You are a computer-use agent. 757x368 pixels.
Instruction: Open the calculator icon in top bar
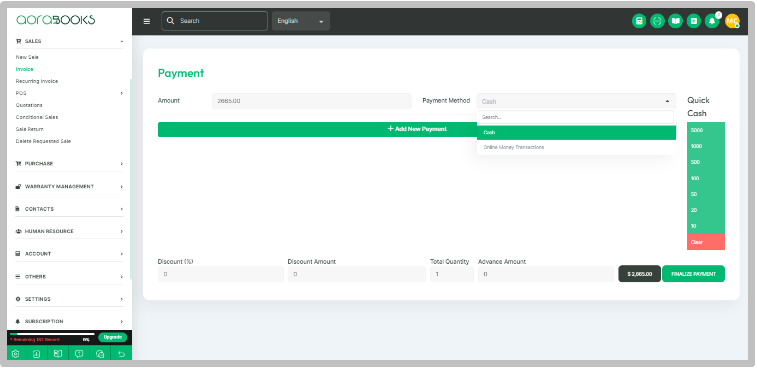pos(639,21)
